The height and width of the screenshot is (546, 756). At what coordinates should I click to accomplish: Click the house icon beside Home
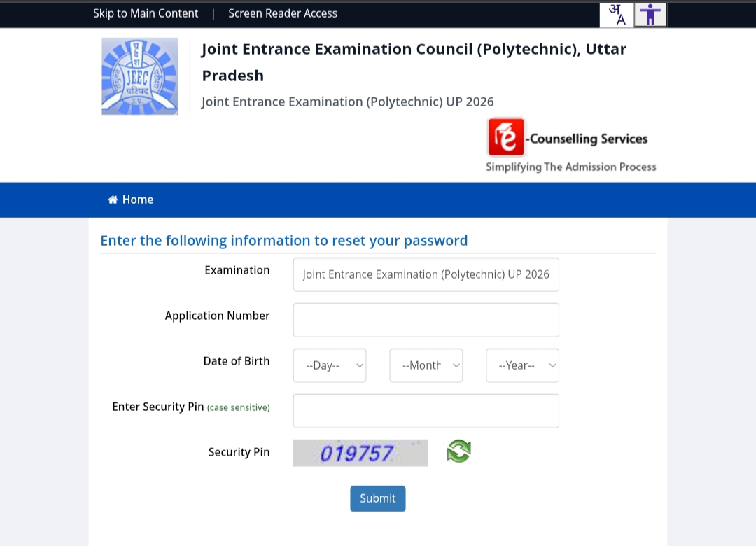click(113, 199)
